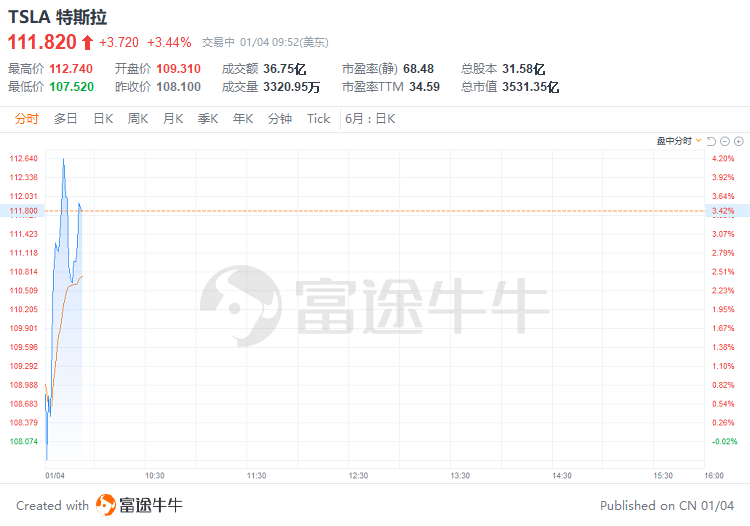Click the percent change +3.44%
This screenshot has height=526, width=750.
pyautogui.click(x=169, y=43)
